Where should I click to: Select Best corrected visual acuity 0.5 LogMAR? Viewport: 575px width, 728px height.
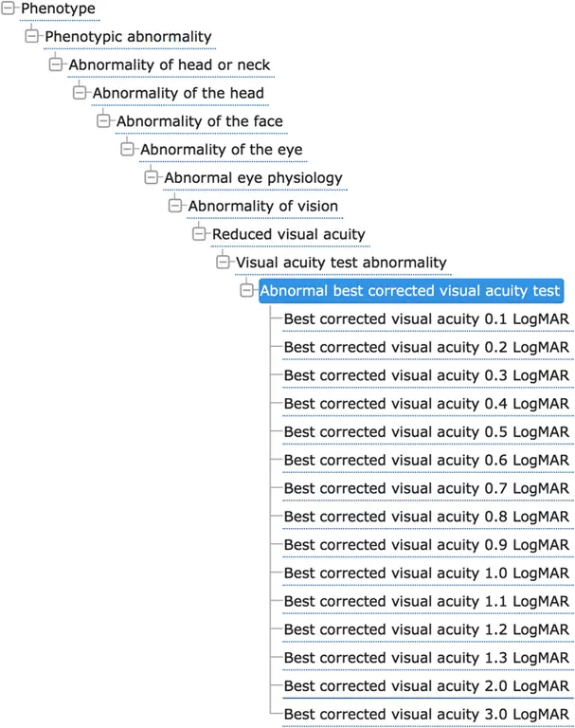[x=426, y=432]
